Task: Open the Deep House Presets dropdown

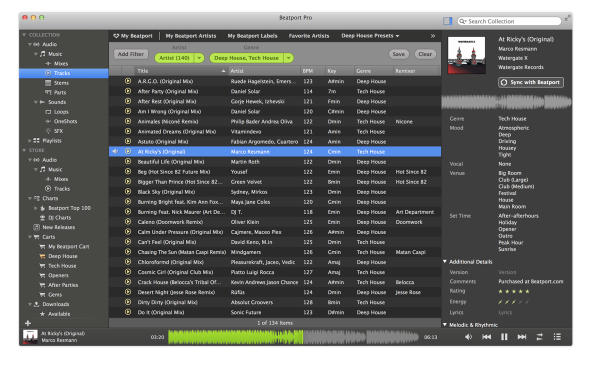Action: coord(370,36)
